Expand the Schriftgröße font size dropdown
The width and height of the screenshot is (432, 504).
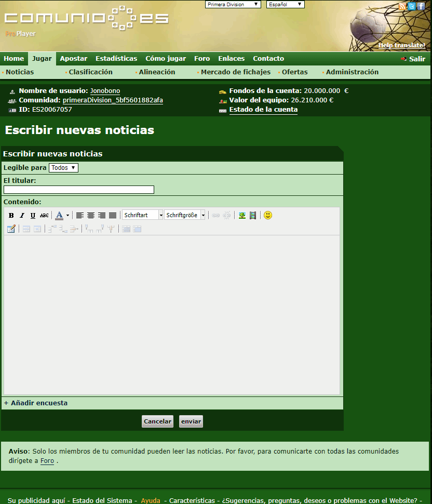pyautogui.click(x=185, y=215)
